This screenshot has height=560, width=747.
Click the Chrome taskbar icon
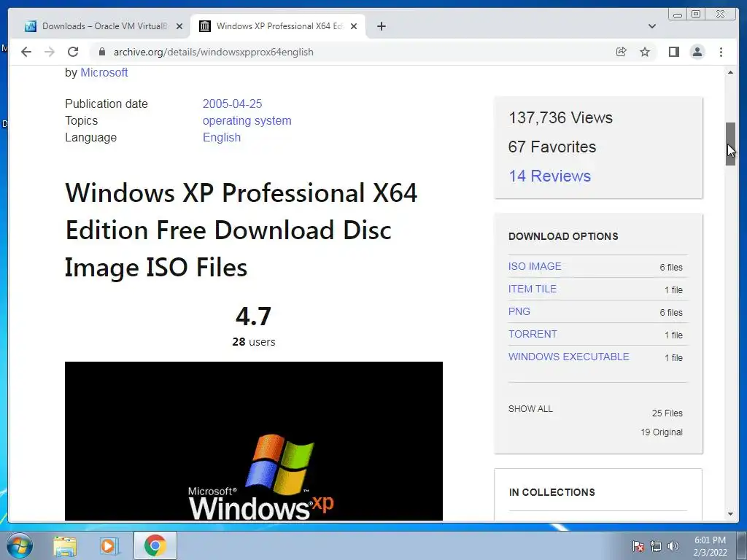[155, 545]
